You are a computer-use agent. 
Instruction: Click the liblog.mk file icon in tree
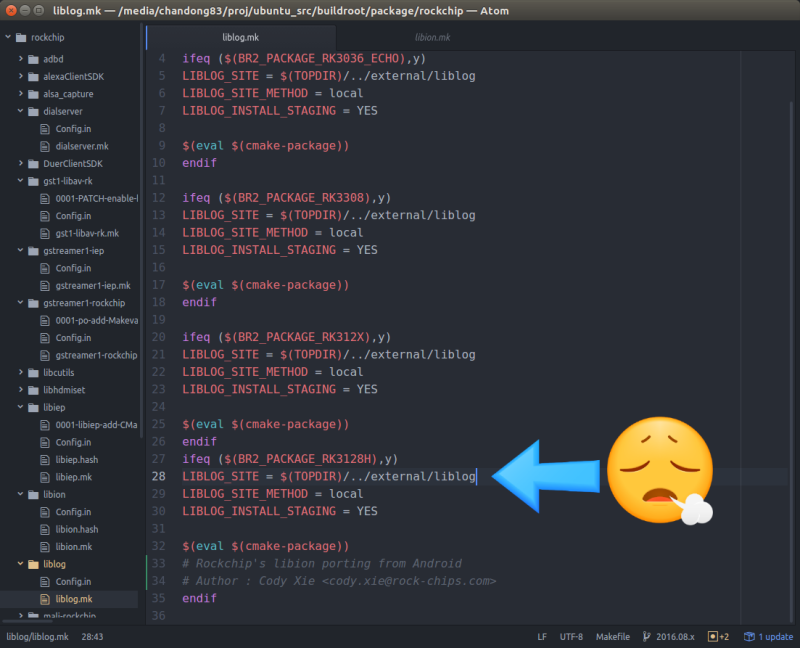(45, 599)
